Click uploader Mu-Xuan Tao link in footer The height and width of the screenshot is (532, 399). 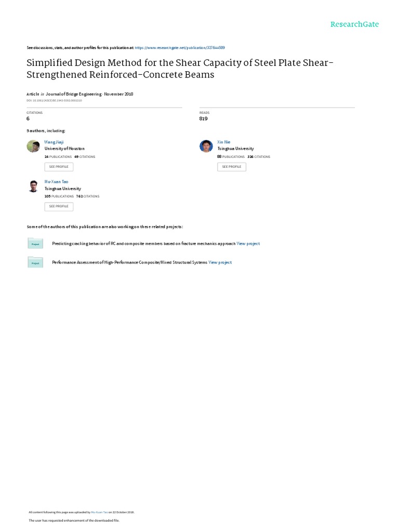pyautogui.click(x=99, y=512)
